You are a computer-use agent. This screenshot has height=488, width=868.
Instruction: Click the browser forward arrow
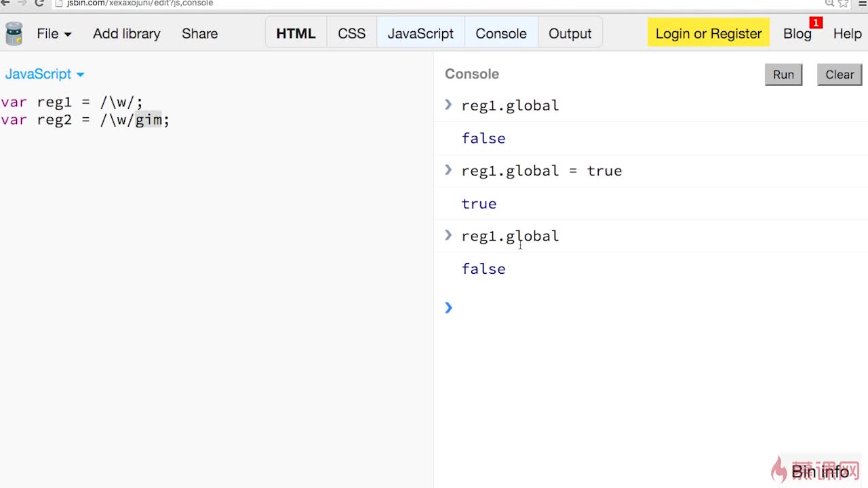tap(22, 3)
